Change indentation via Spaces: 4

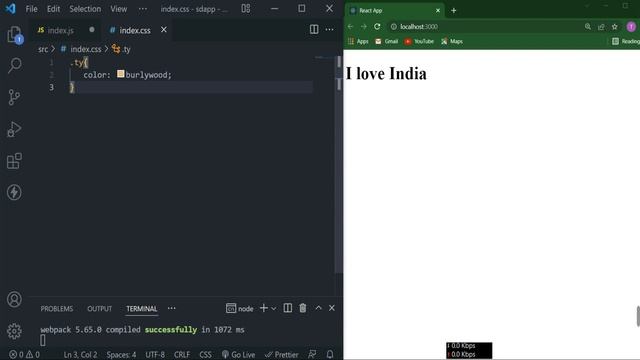[x=121, y=354]
